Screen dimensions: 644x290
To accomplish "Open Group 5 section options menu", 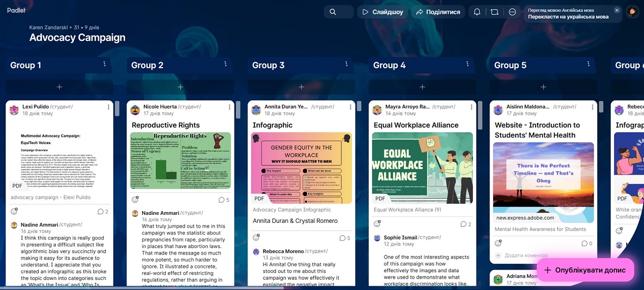I will pyautogui.click(x=589, y=64).
